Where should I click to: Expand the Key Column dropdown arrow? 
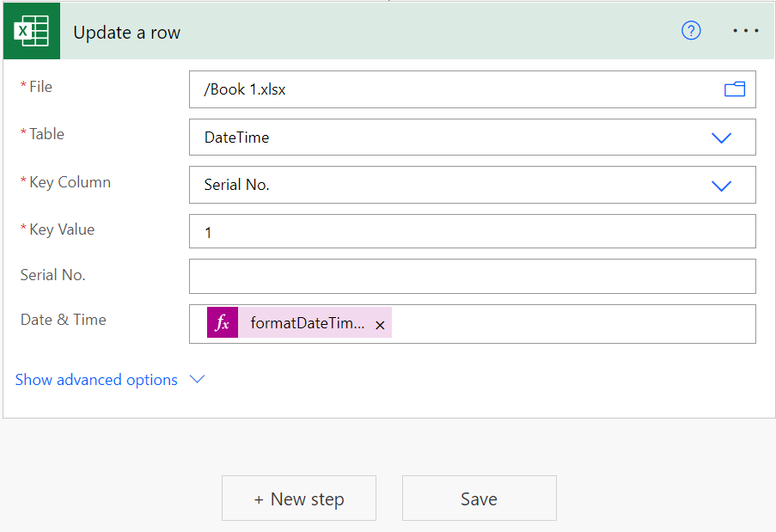(x=721, y=186)
